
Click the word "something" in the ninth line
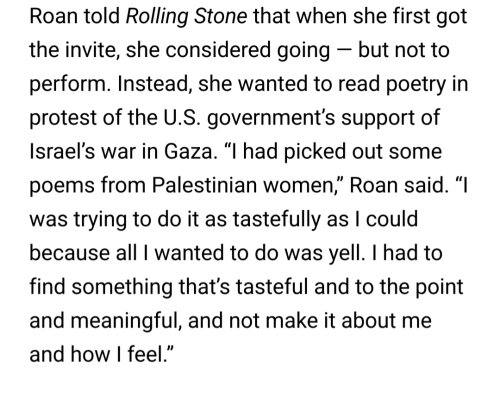coord(122,287)
